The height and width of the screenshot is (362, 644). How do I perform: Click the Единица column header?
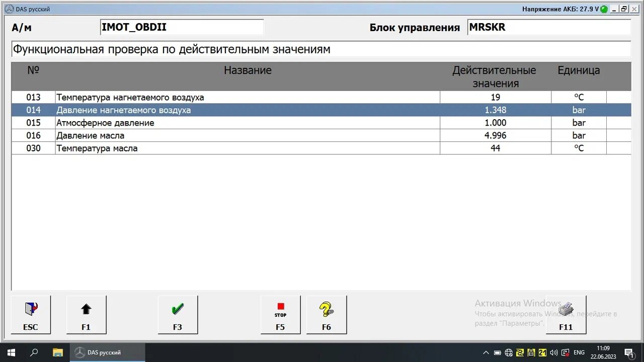tap(579, 70)
